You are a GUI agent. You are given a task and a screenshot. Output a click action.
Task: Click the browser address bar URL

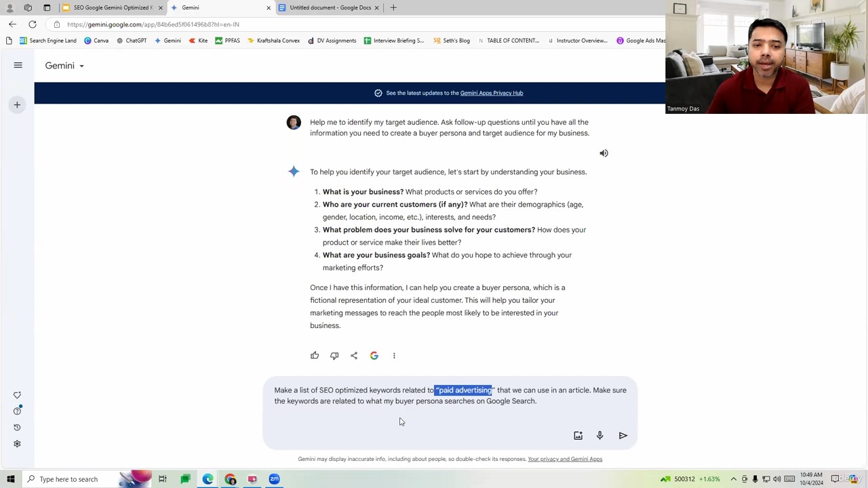pos(153,24)
